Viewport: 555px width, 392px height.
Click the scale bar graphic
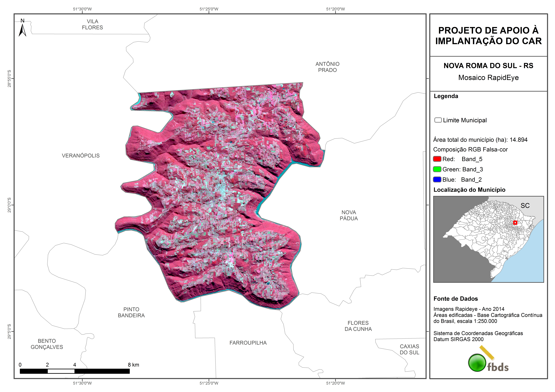click(x=75, y=371)
